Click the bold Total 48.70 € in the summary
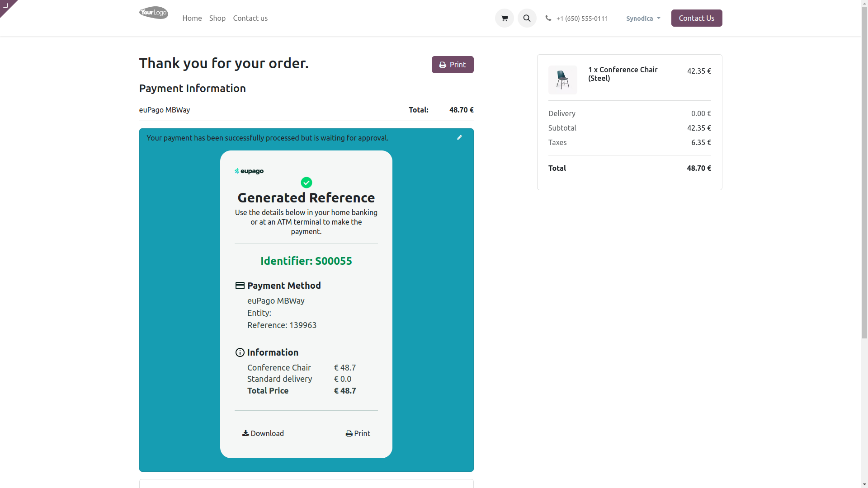The image size is (868, 488). (x=698, y=168)
